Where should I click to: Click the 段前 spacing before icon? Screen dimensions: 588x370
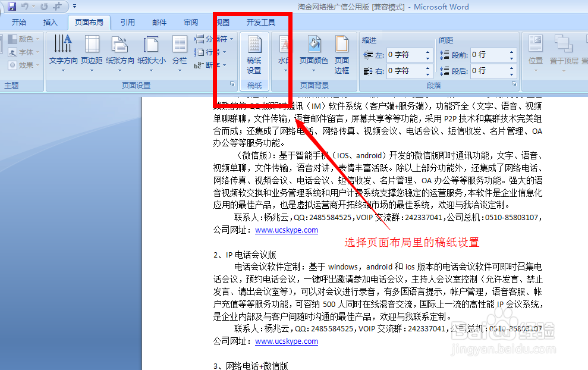(444, 55)
